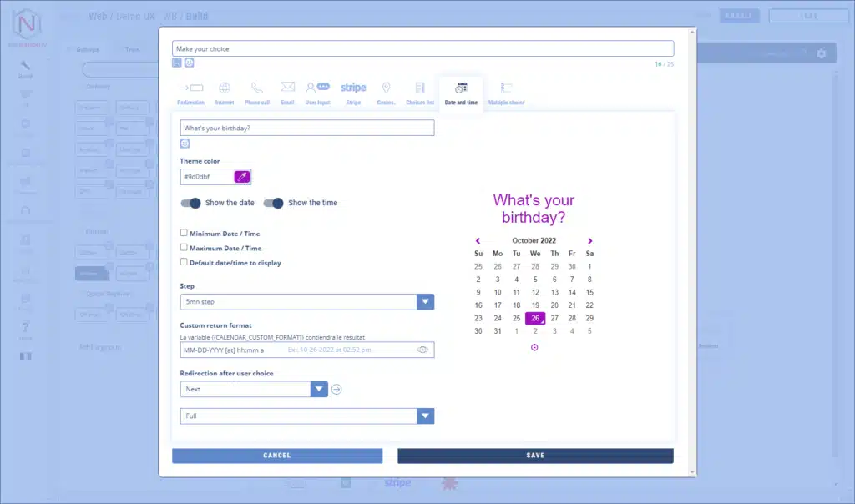This screenshot has height=504, width=855.
Task: Open the theme color eyedropper picker
Action: (x=242, y=177)
